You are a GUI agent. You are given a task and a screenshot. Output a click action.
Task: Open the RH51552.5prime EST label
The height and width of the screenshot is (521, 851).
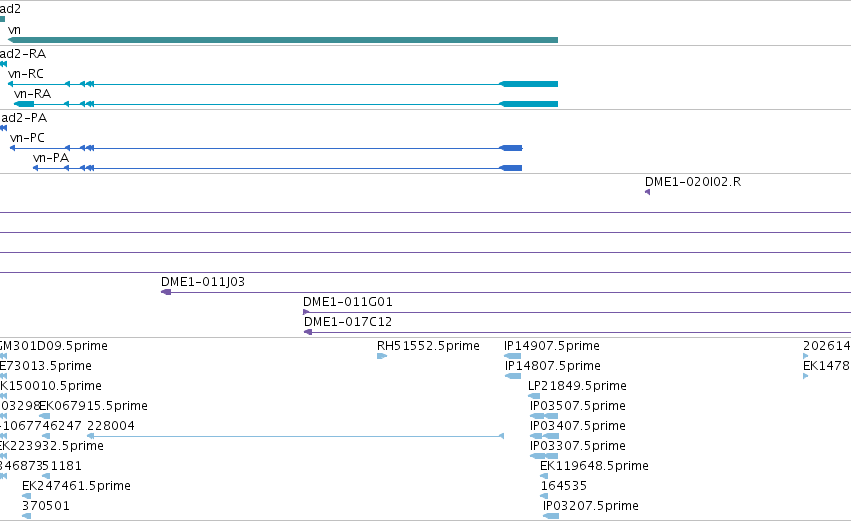(428, 346)
